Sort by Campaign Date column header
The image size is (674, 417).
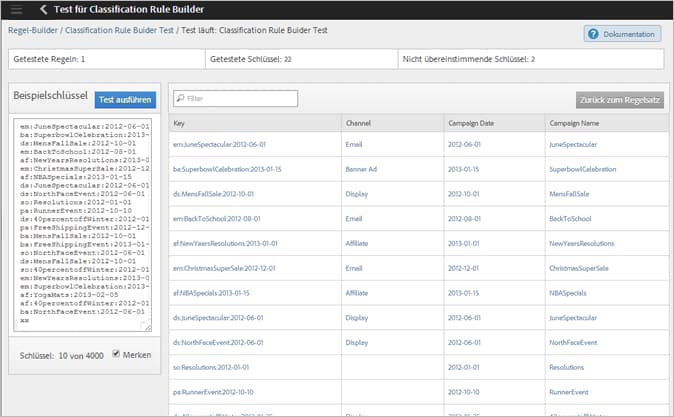471,123
